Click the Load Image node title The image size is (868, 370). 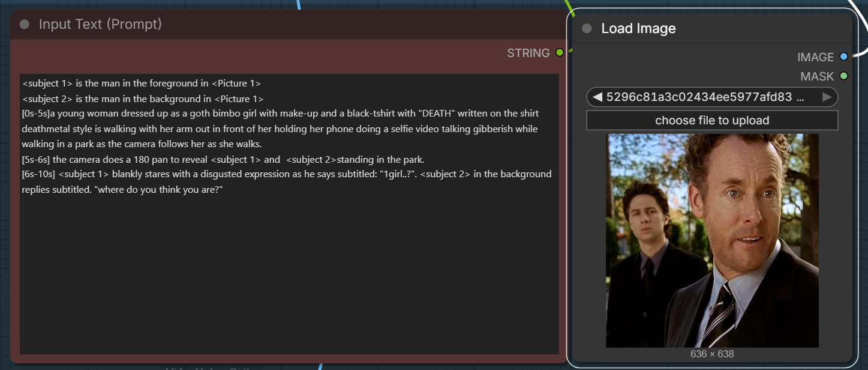click(638, 28)
